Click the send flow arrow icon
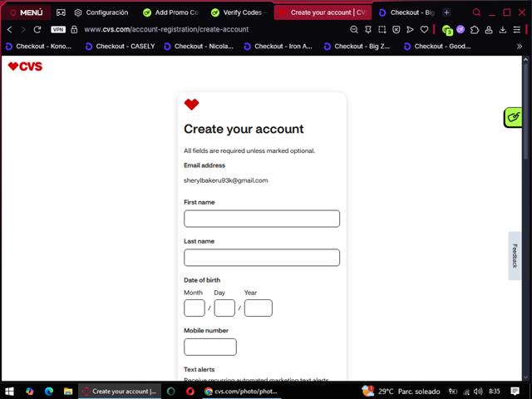 click(x=410, y=30)
